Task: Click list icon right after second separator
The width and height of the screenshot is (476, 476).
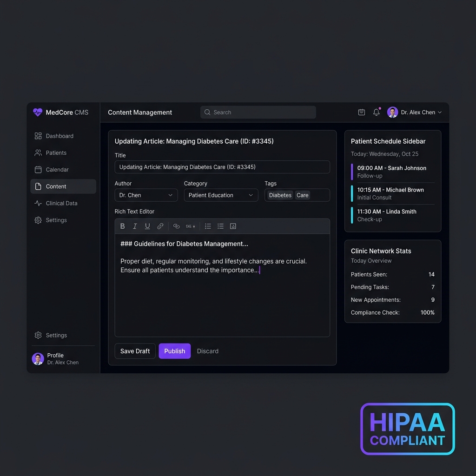Action: [208, 226]
